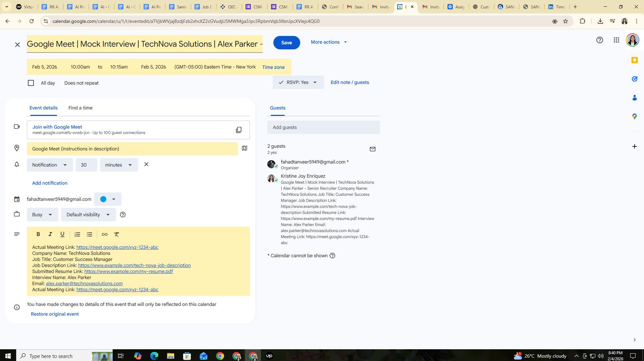Viewport: 644px width, 361px height.
Task: Switch to Find a time tab
Action: [x=80, y=108]
